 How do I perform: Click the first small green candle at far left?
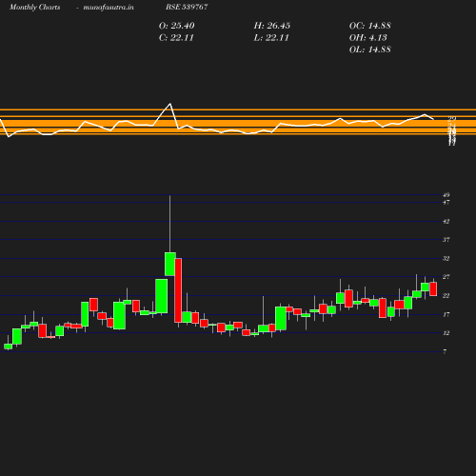(x=9, y=347)
